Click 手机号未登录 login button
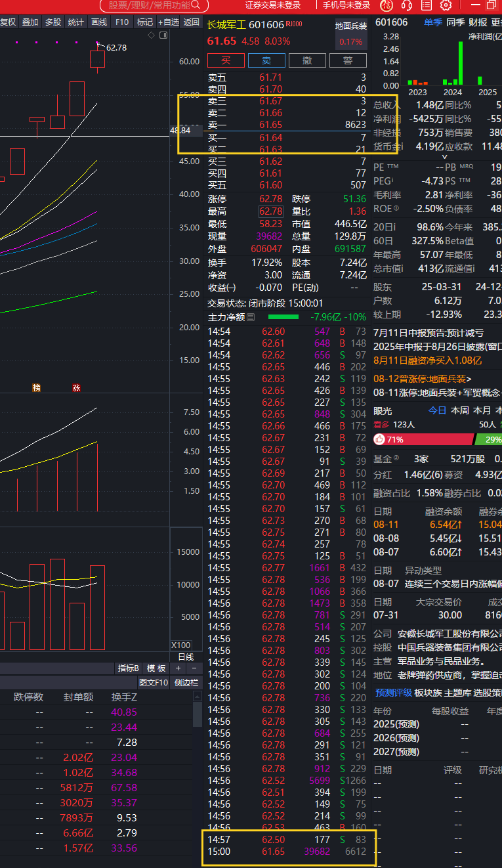502x868 pixels. pos(346,5)
